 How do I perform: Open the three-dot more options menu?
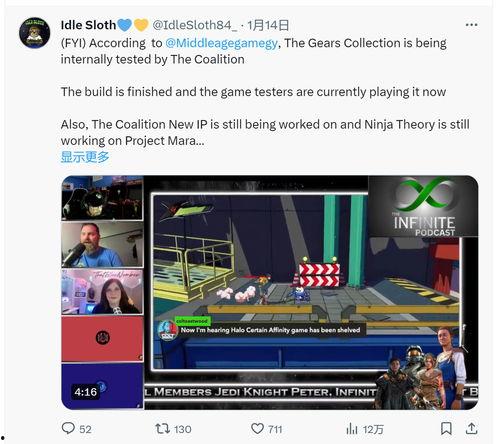pyautogui.click(x=471, y=25)
